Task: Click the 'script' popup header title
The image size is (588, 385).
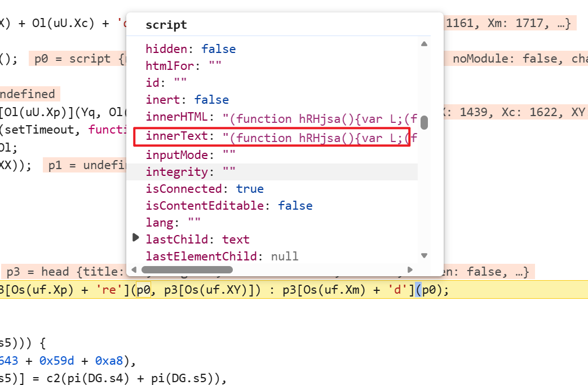Action: tap(166, 25)
